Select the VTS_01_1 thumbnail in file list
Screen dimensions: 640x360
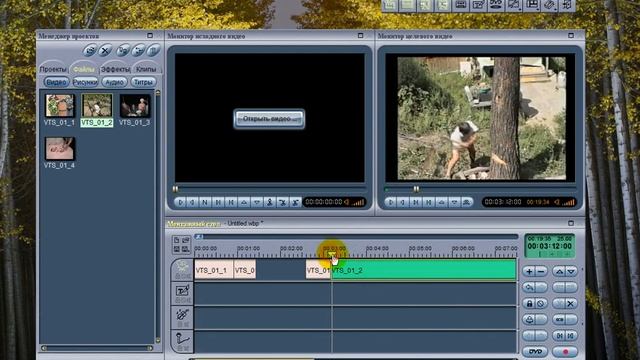point(60,105)
